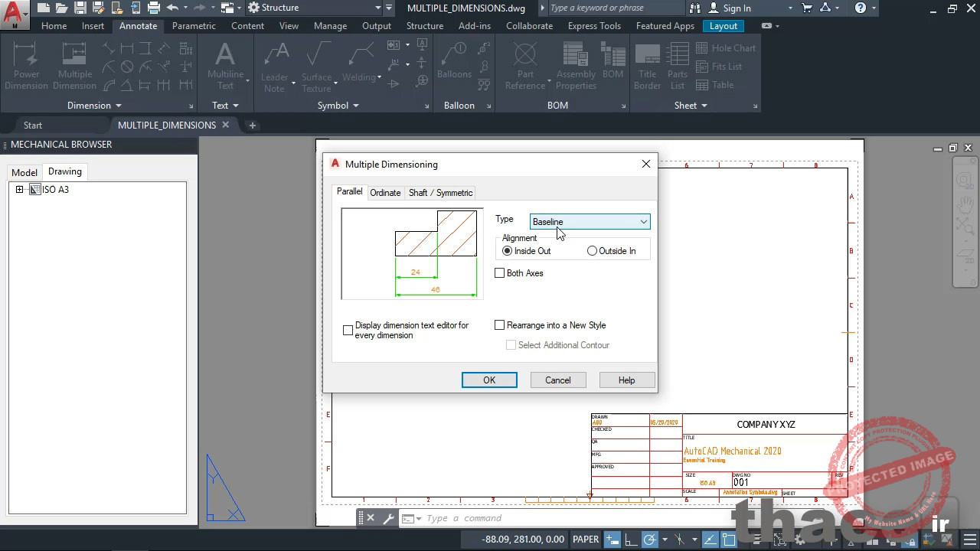Screen dimensions: 980x551
Task: Open the Parts List tool
Action: click(x=678, y=65)
